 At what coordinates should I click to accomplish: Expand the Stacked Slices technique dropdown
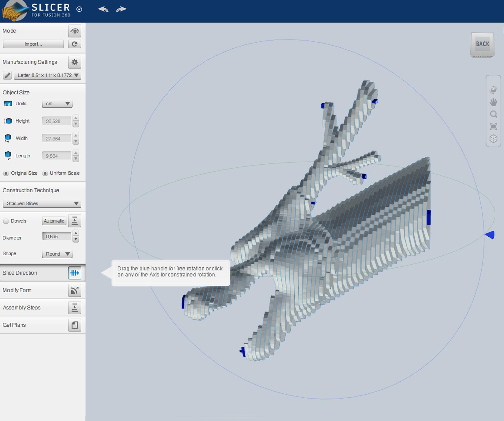(x=42, y=203)
